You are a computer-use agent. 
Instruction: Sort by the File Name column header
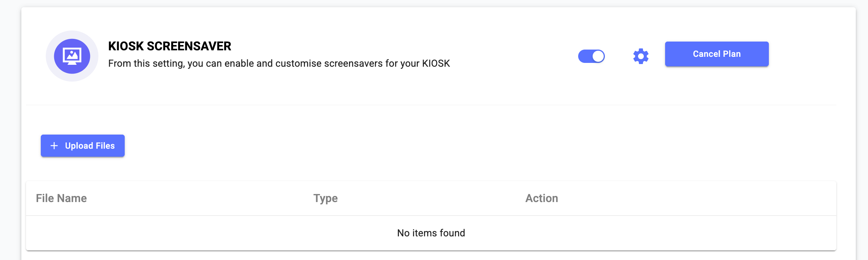tap(61, 198)
